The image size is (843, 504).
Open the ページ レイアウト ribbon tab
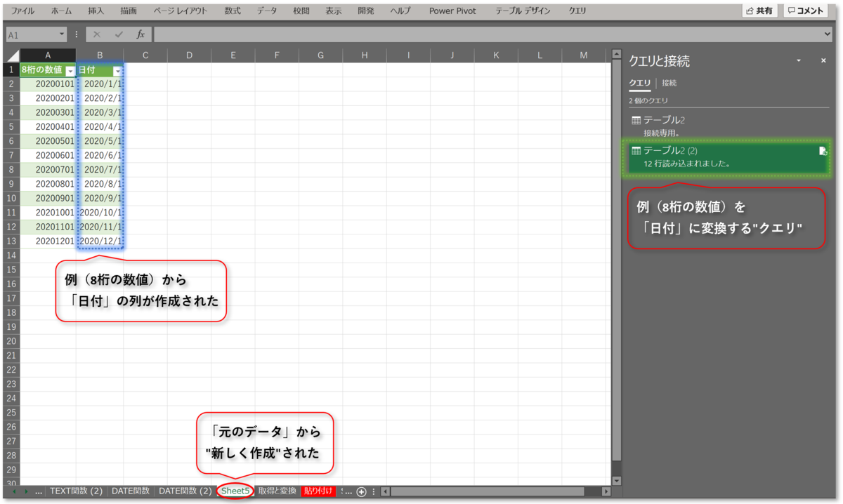coord(181,11)
